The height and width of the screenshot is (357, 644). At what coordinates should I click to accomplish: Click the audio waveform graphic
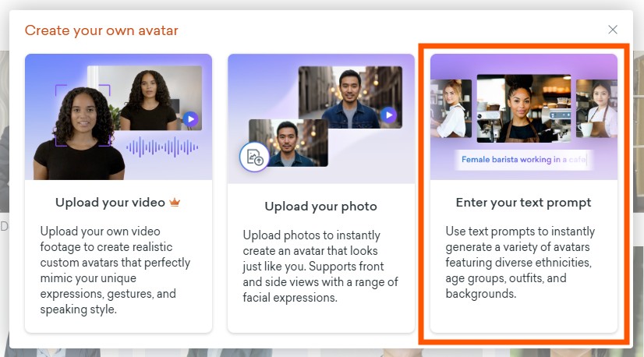(x=162, y=146)
